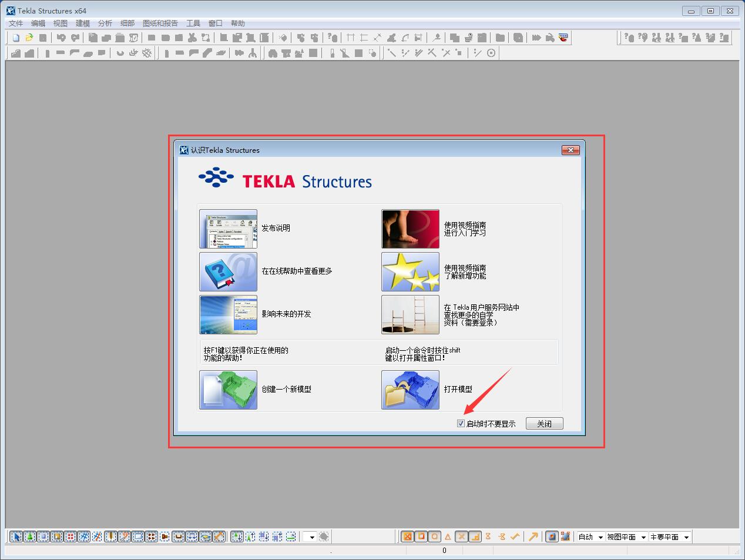The height and width of the screenshot is (560, 745).
Task: Open the 图纸和报告 menu
Action: click(x=160, y=24)
